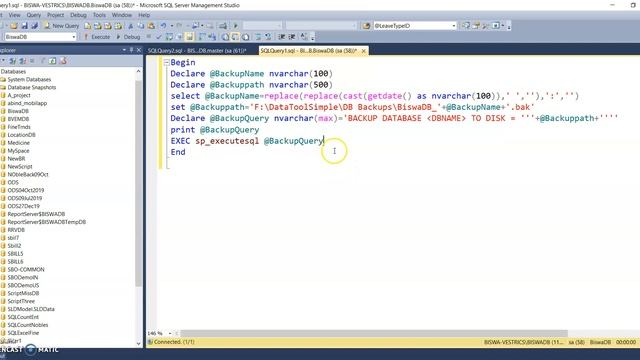Select Results to Text icon
The image size is (640, 360).
pyautogui.click(x=225, y=37)
